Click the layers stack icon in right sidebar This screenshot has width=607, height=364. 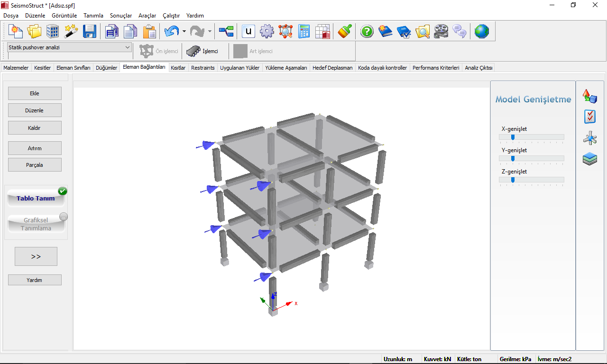point(589,159)
